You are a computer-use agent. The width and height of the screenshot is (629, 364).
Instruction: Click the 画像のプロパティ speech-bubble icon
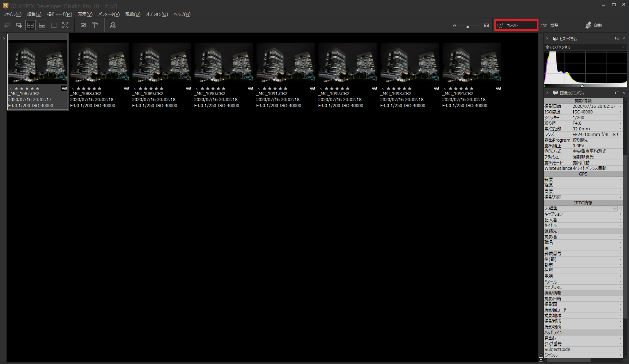555,93
